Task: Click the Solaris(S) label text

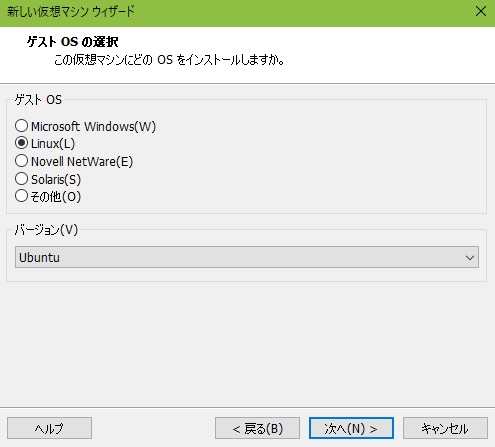Action: [x=56, y=180]
